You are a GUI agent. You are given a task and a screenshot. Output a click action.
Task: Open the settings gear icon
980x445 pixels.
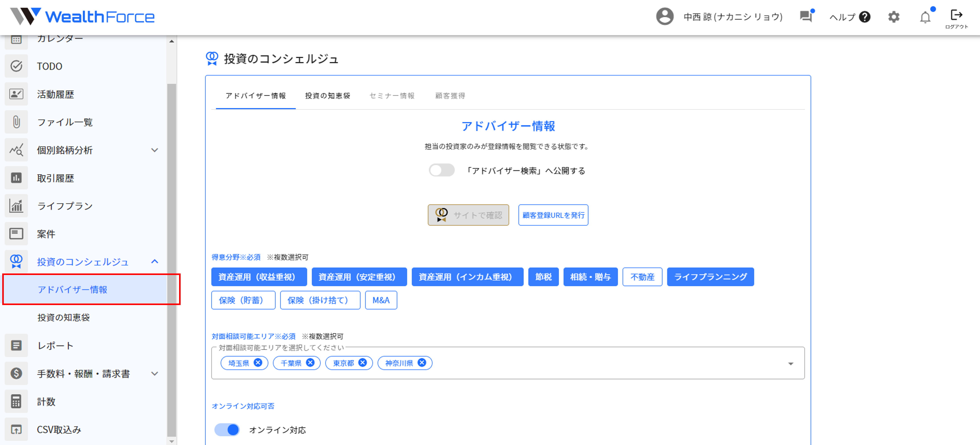click(894, 17)
